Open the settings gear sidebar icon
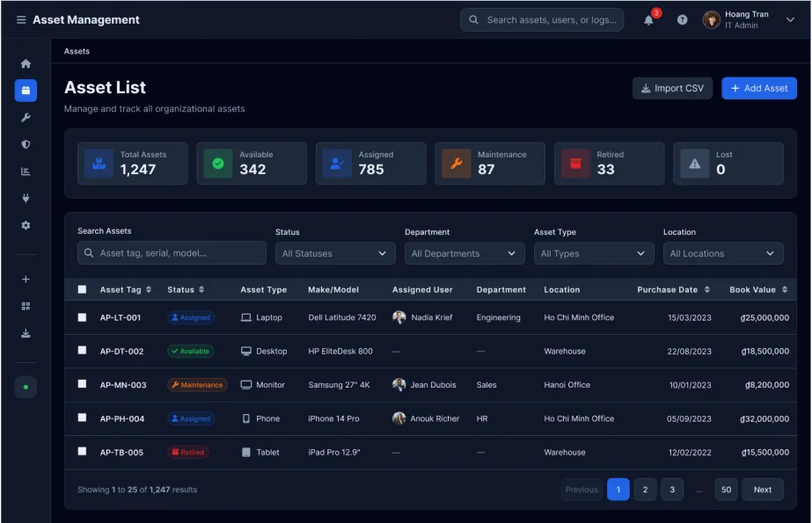This screenshot has width=812, height=523. pos(26,225)
